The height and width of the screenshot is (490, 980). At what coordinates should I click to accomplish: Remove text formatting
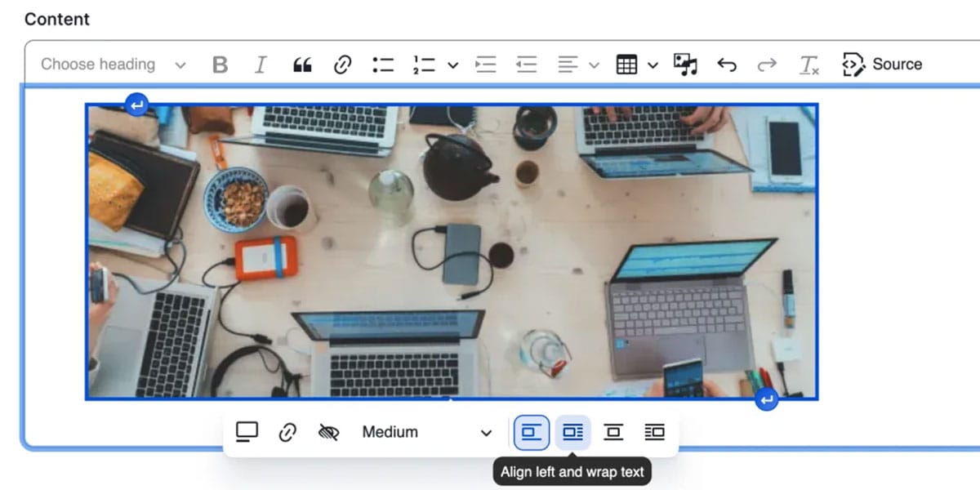[808, 65]
